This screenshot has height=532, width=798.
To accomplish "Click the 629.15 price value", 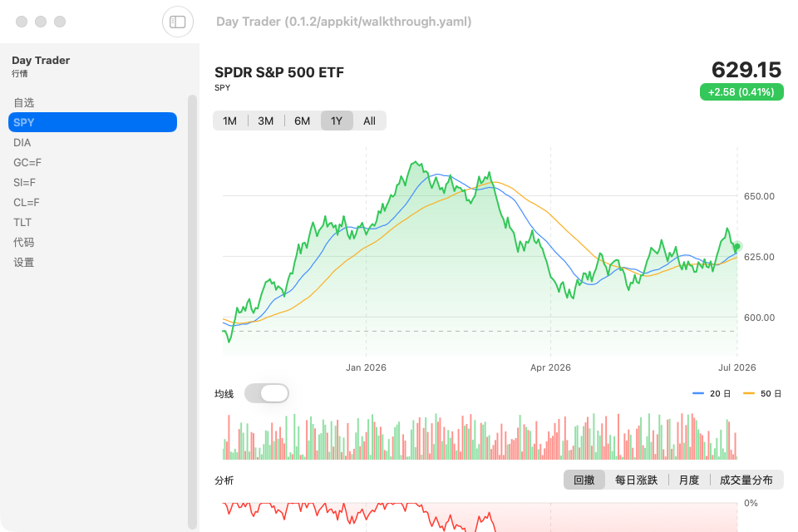I will (746, 70).
